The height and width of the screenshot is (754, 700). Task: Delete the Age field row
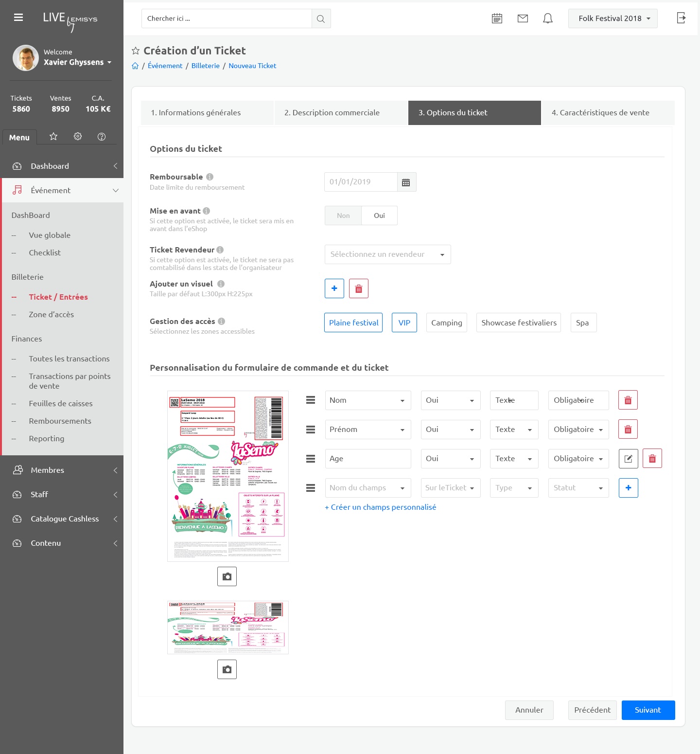652,459
